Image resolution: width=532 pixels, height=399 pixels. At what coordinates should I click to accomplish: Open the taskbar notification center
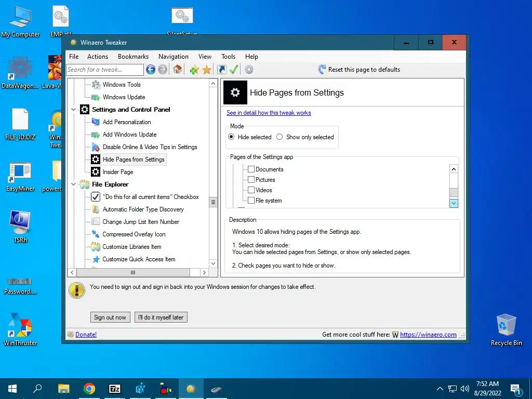[x=516, y=389]
